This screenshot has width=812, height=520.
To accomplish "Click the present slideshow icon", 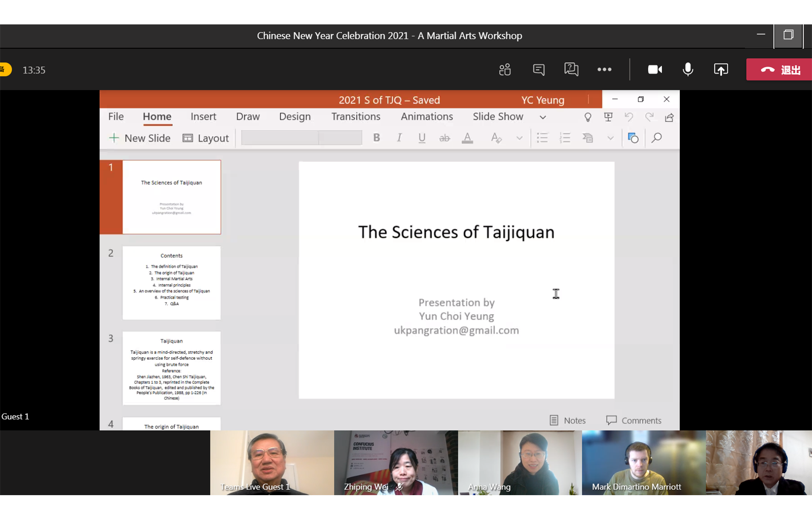I will (608, 117).
